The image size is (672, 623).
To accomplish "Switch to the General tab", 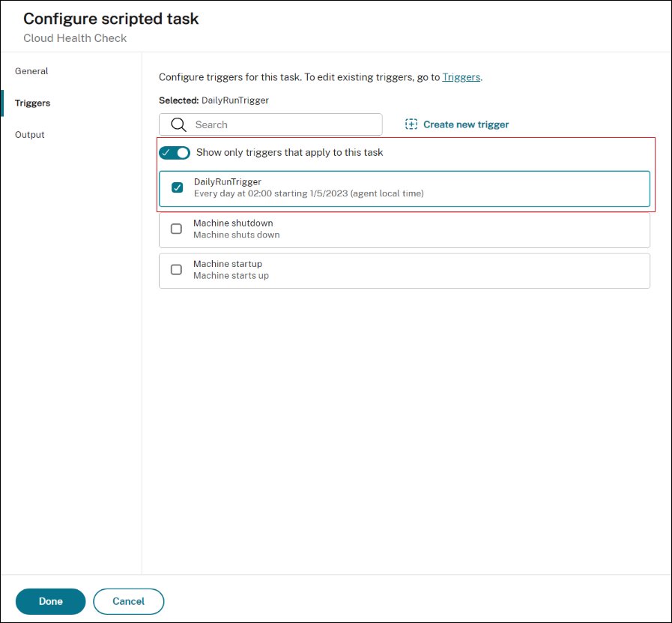I will 31,71.
